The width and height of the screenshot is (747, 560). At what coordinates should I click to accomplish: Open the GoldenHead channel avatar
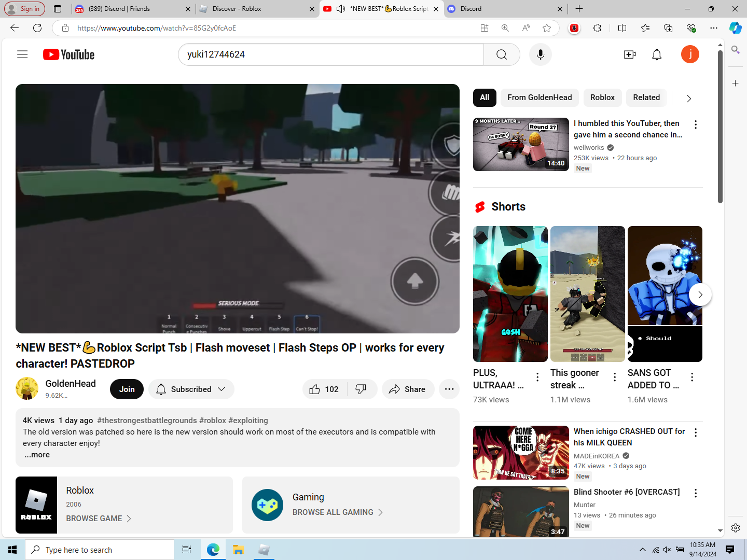27,389
